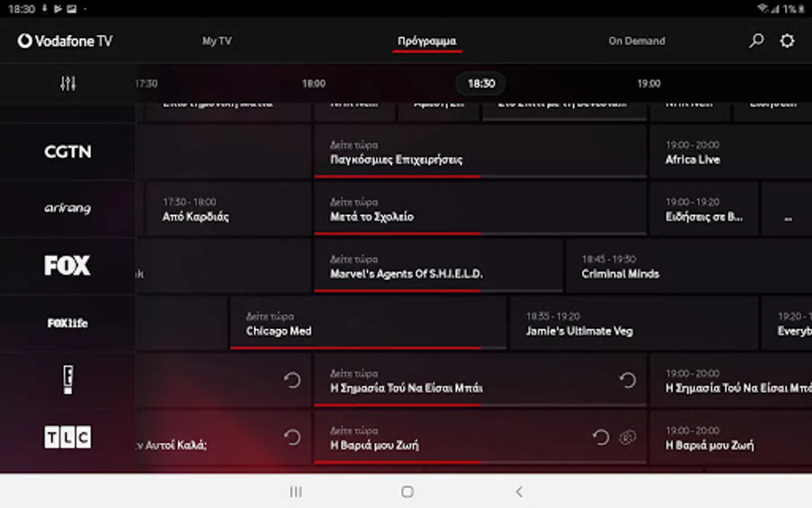Viewport: 812px width, 508px height.
Task: Open Africa Live 19:00-20:00 programme
Action: click(731, 151)
